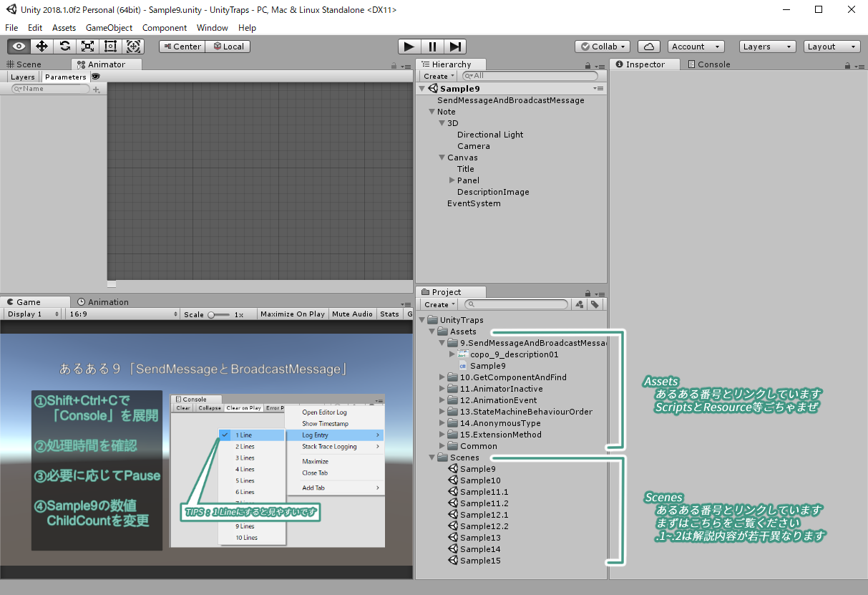Open the Display 1 dropdown

pyautogui.click(x=34, y=314)
